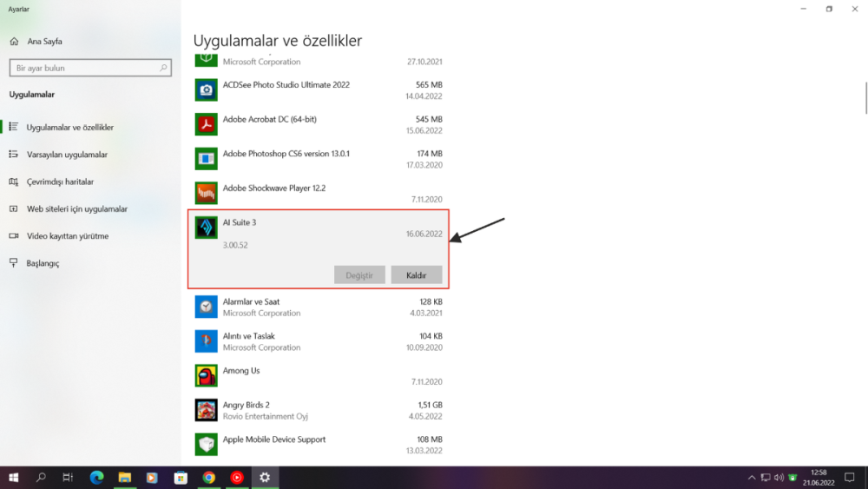Select Adobe Photoshop CS6 version 13.0.1 entry

tap(319, 159)
